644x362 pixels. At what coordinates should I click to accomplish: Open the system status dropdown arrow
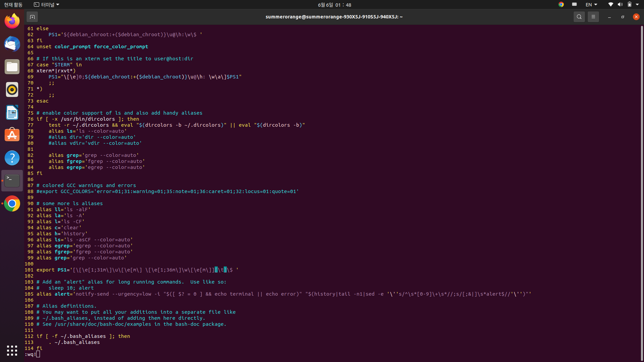pyautogui.click(x=637, y=4)
